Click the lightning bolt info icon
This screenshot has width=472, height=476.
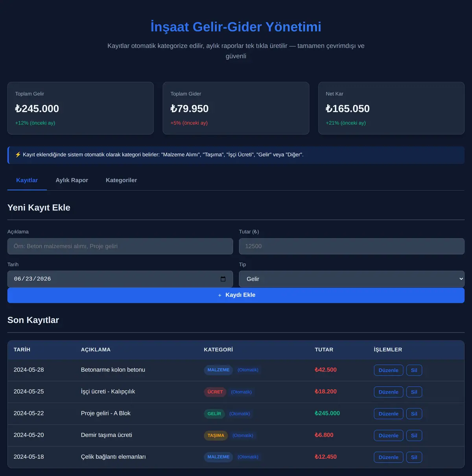(18, 155)
